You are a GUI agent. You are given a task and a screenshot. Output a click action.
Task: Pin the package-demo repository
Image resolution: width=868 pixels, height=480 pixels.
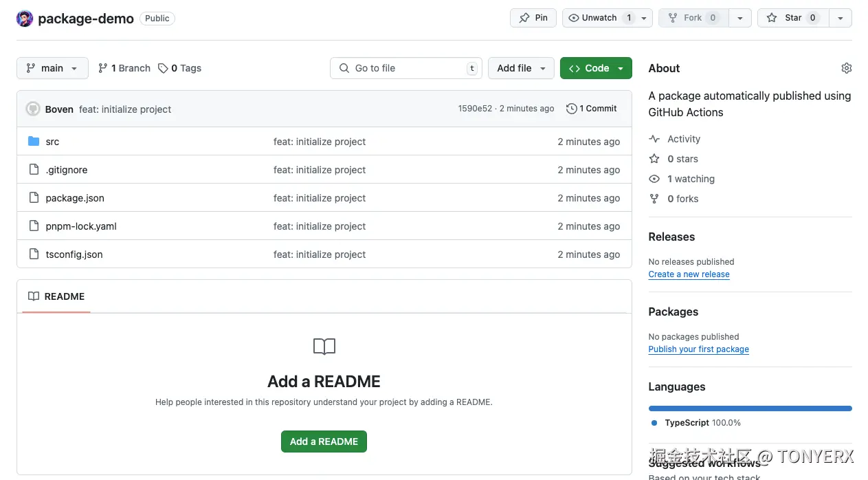coord(533,18)
